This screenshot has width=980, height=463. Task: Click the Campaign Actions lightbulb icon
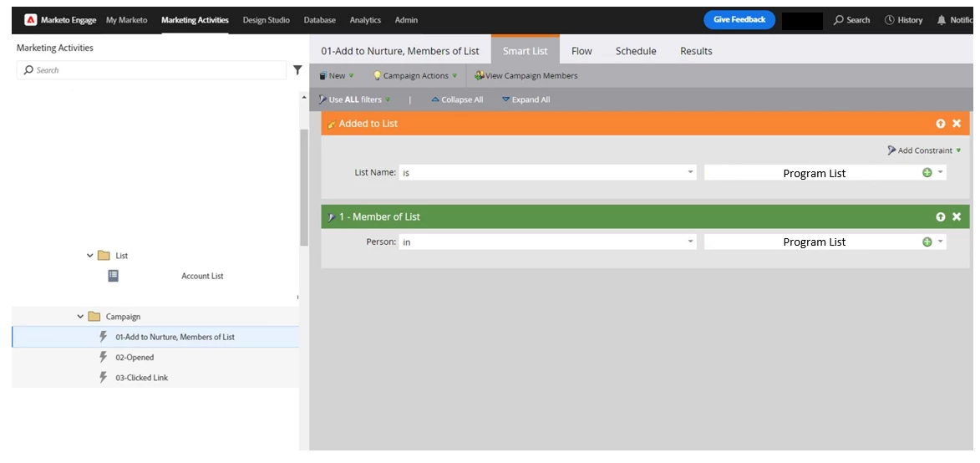(x=377, y=75)
